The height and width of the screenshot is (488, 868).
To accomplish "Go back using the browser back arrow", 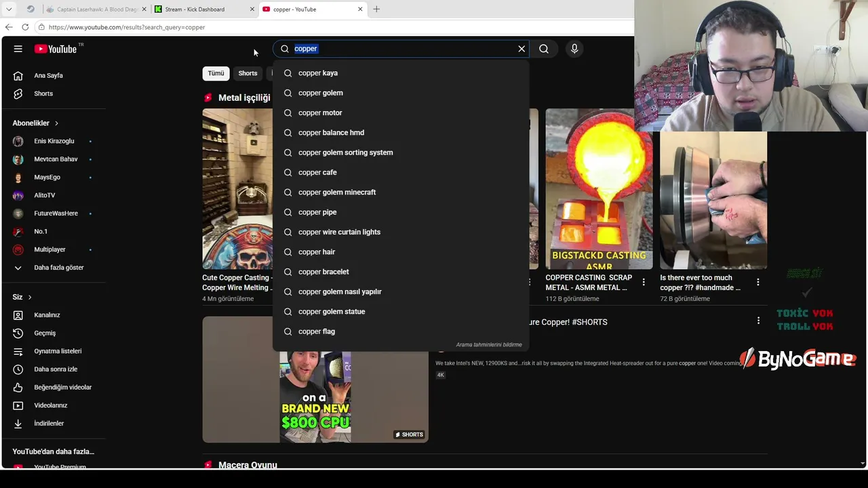I will (x=9, y=27).
